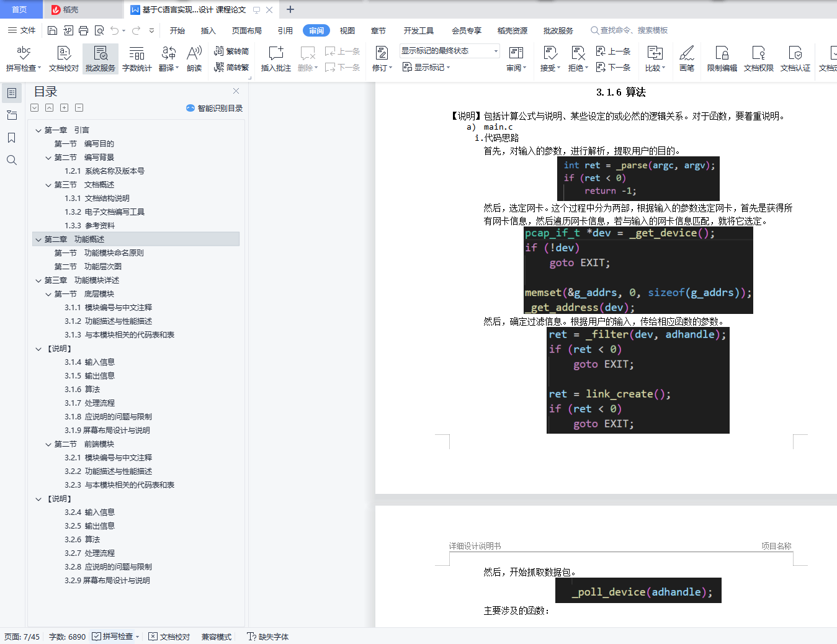Run 文档校对 document proofreading from the ribbon
This screenshot has width=837, height=644.
pos(64,59)
